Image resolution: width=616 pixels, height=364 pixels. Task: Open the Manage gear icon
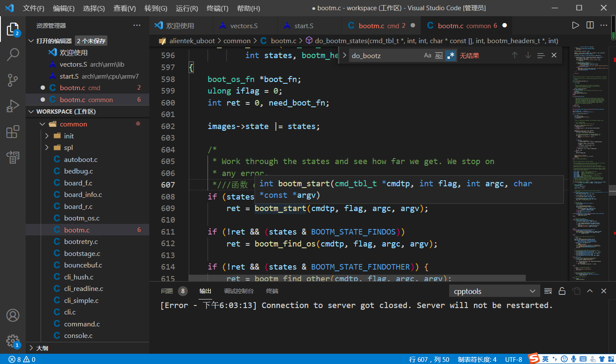click(13, 341)
